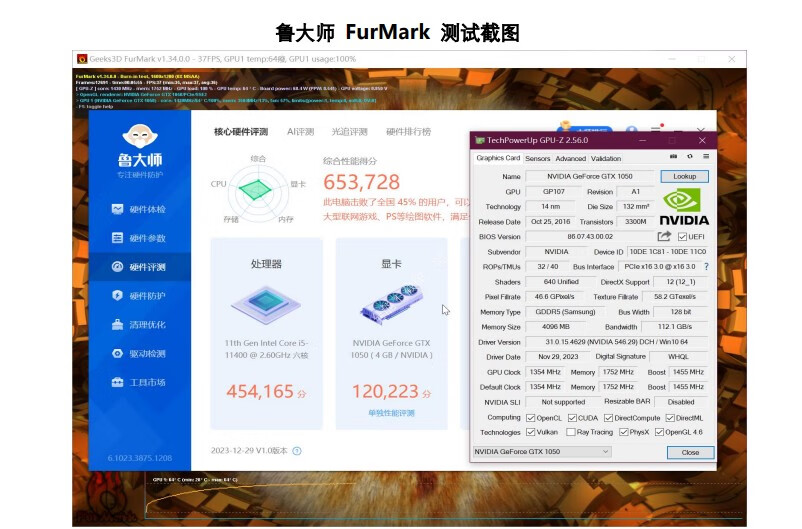Click the BIOS Version field

pos(590,237)
